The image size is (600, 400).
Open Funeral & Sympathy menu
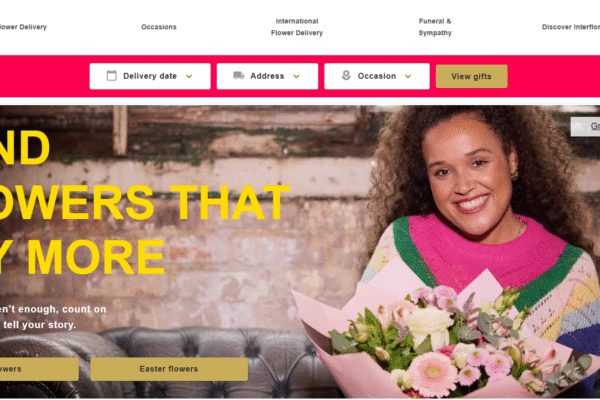(x=435, y=27)
